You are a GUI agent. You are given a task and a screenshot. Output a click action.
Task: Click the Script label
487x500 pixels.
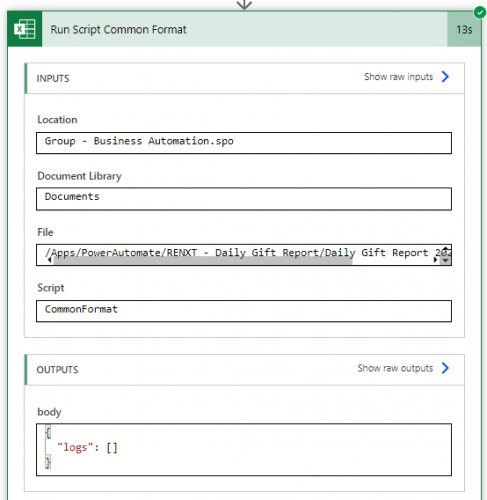tap(51, 288)
